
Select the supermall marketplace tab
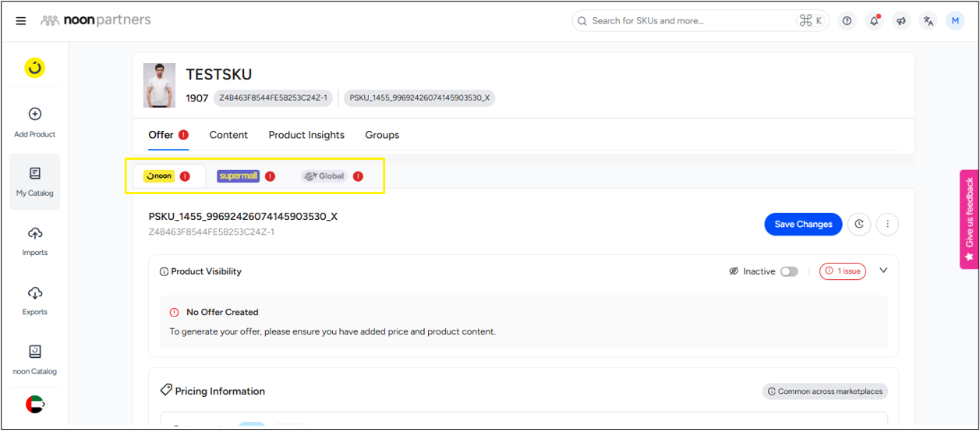click(246, 176)
